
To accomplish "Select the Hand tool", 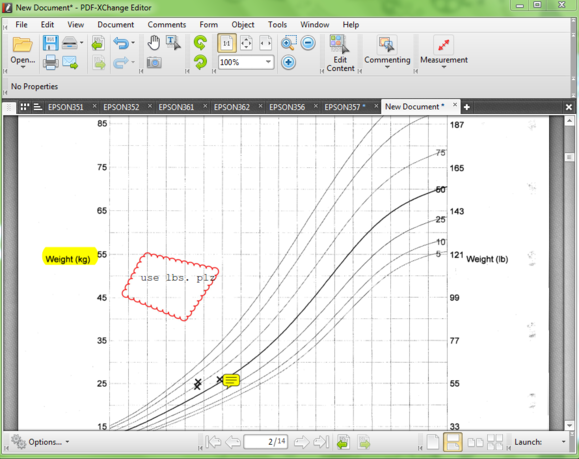I will tap(154, 43).
